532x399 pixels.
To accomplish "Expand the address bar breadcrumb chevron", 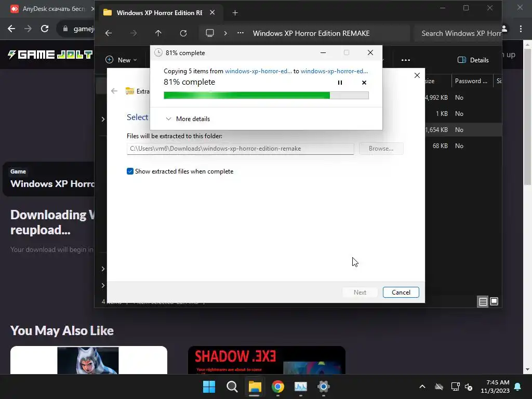I will (x=225, y=33).
